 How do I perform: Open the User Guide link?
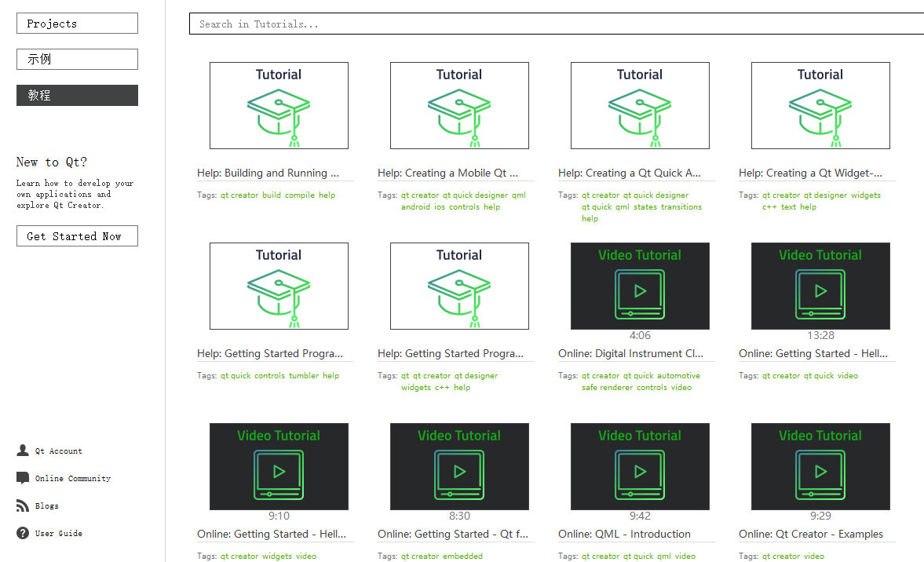point(58,533)
